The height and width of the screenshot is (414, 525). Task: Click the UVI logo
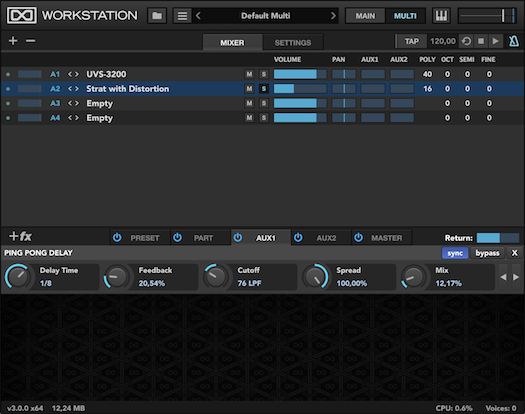22,15
